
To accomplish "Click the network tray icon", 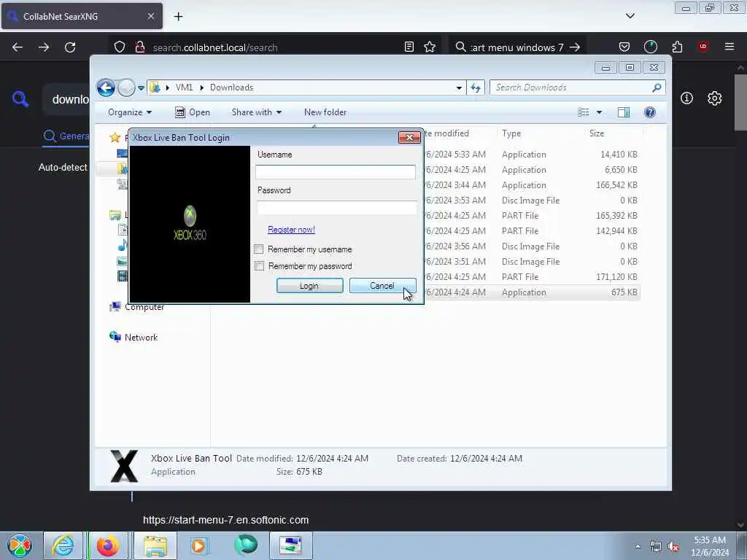I will pos(656,546).
